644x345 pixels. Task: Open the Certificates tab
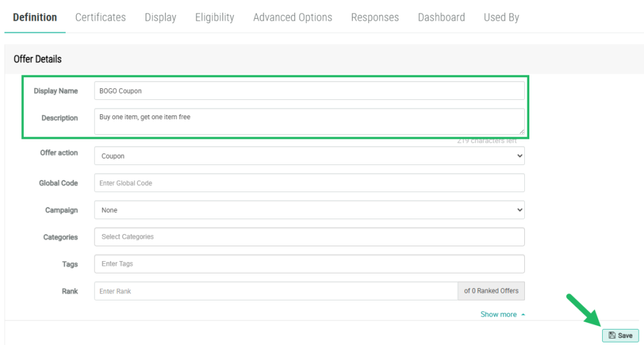coord(100,17)
